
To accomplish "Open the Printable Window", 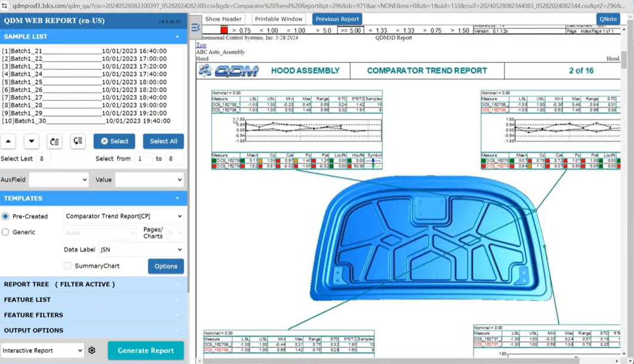I will (279, 19).
